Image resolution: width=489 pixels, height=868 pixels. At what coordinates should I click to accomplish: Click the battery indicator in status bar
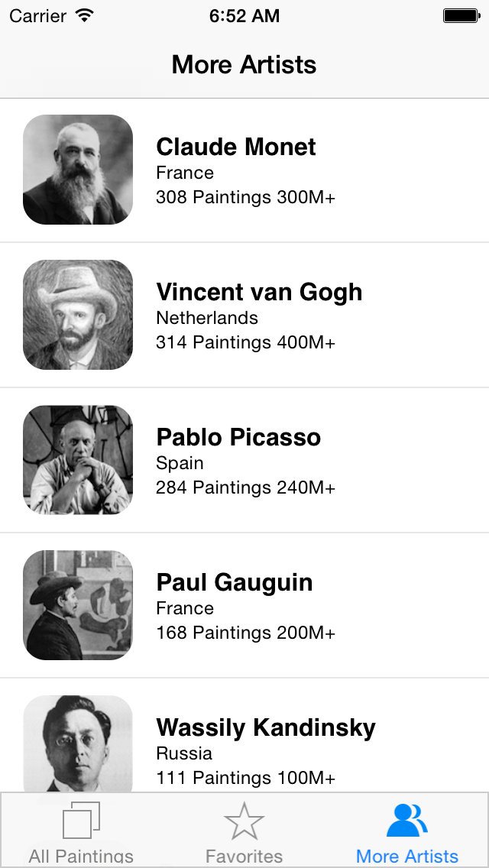coord(461,15)
